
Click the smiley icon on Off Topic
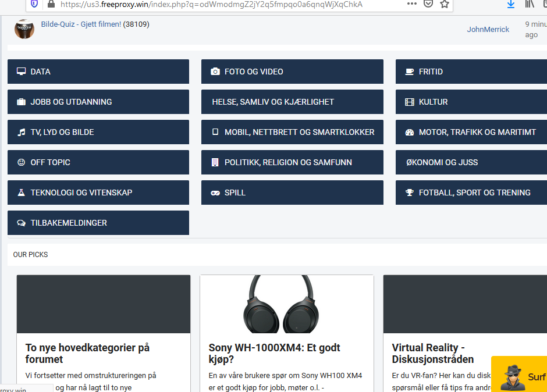(x=22, y=162)
